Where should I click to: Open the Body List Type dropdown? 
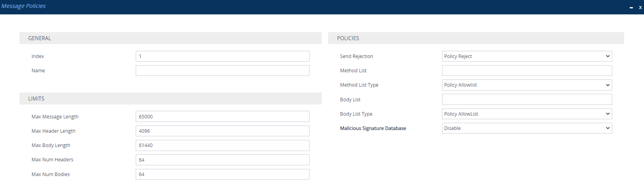[527, 114]
